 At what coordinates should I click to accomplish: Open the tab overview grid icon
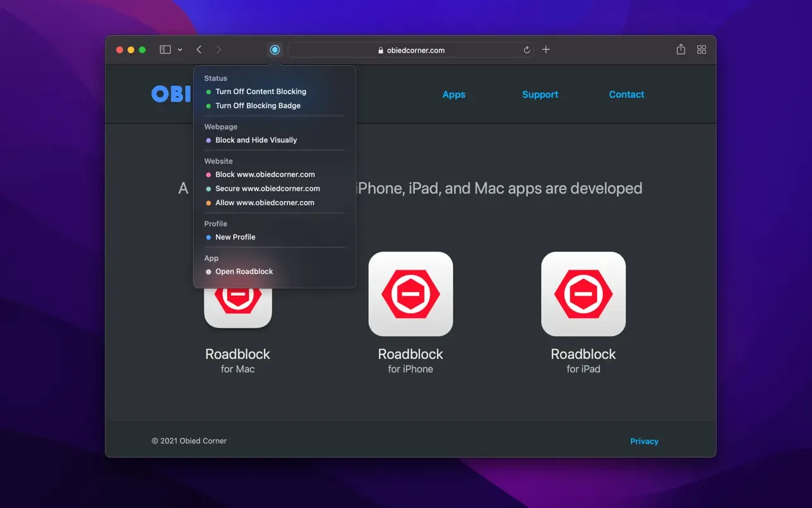tap(702, 50)
